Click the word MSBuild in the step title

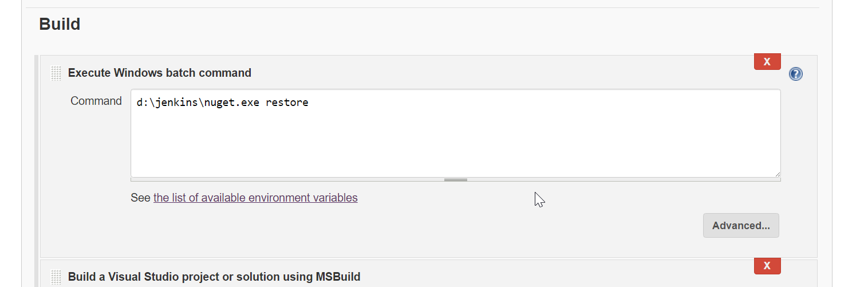click(338, 277)
